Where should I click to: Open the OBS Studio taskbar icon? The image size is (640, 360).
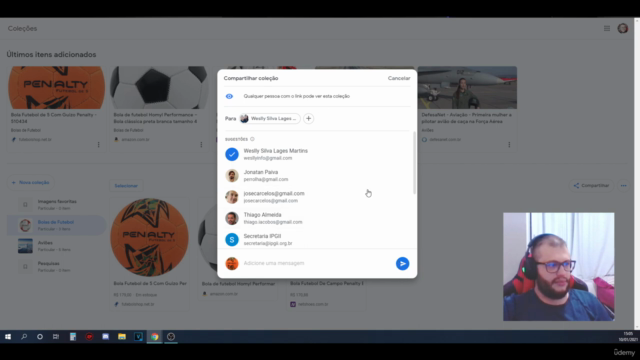(171, 337)
